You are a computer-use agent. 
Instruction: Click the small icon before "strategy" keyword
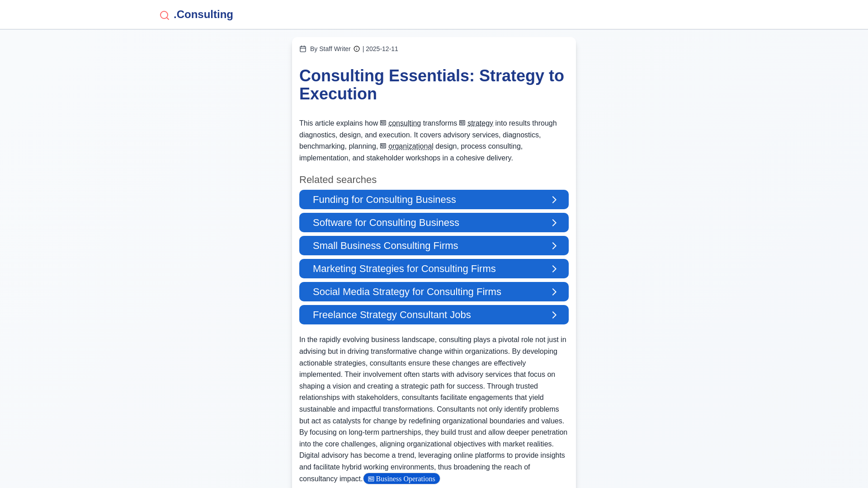coord(462,123)
